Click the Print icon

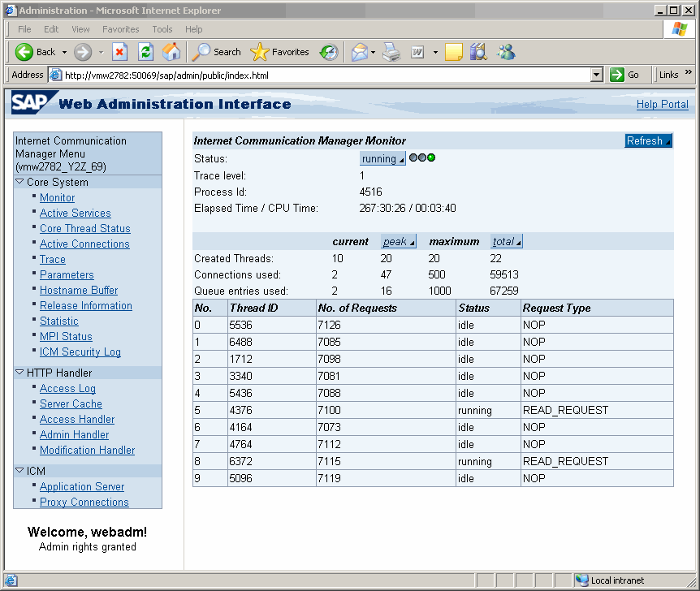point(391,52)
